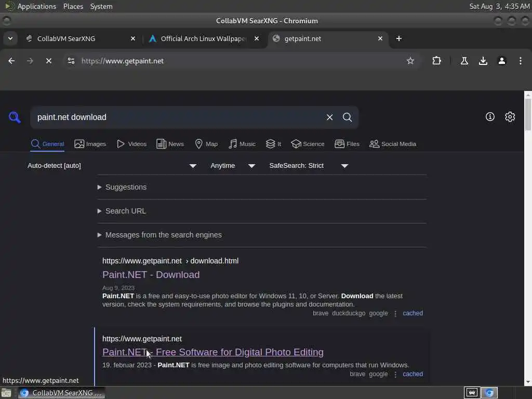Click the SearXNG magnifier logo
This screenshot has width=532, height=399.
(15, 117)
